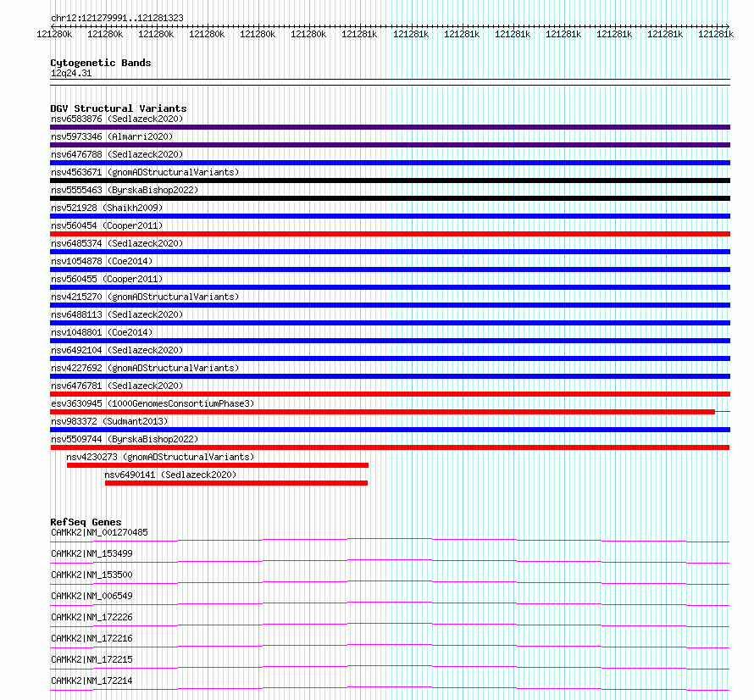754x700 pixels.
Task: Click the DGV Structural Variants track title
Action: click(119, 108)
